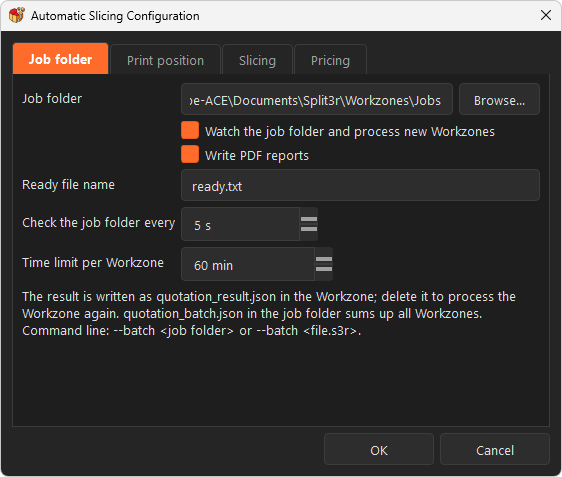Click the Watch the job folder label text

pyautogui.click(x=349, y=132)
